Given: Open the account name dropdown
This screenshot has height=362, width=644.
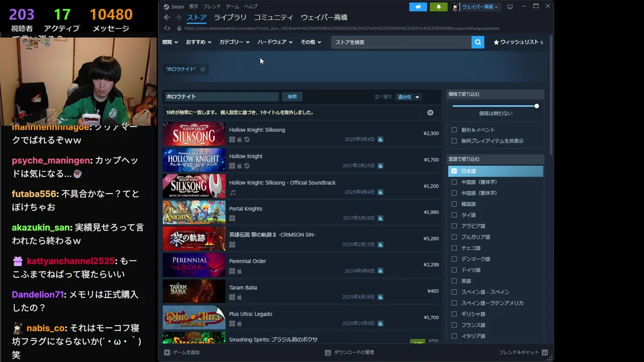Looking at the screenshot, I should pos(480,7).
